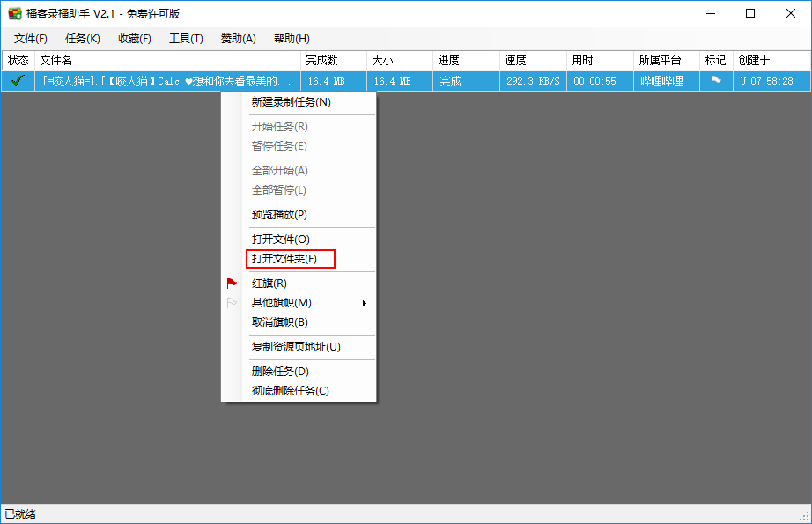The image size is (812, 524).
Task: Choose 彻底删除任务(C) from the context menu
Action: (x=290, y=391)
